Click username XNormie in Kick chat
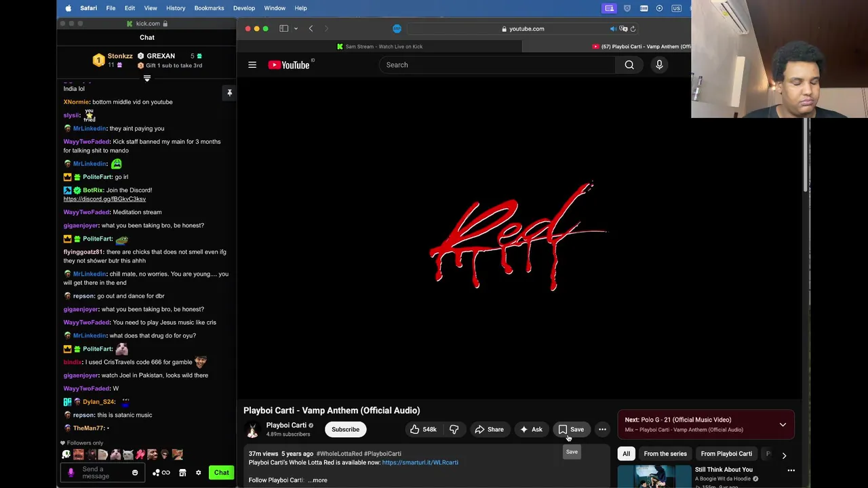Image resolution: width=868 pixels, height=488 pixels. pos(76,102)
